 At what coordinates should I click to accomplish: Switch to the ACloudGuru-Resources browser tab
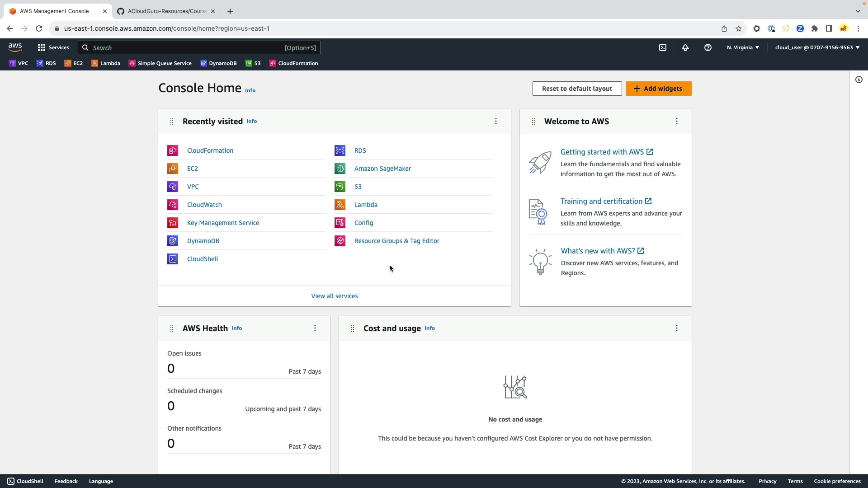166,11
